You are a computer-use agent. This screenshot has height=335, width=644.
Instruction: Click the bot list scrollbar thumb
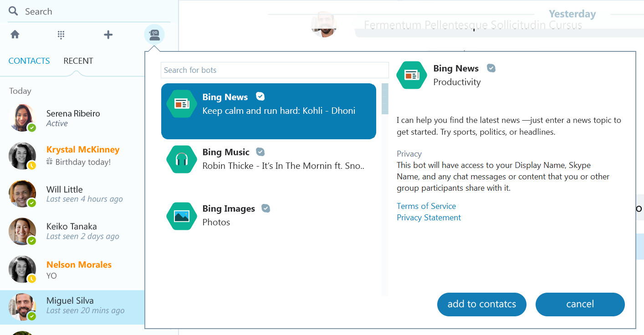(385, 99)
